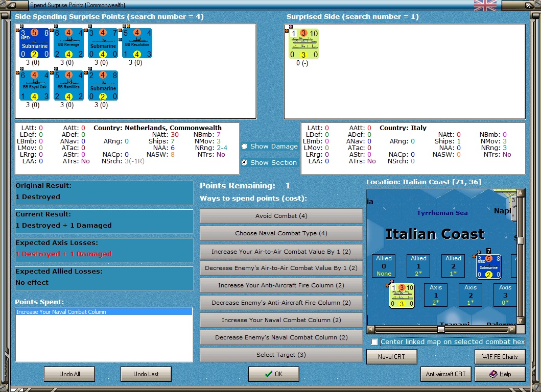Click the Increase Your Naval Combat Column (2) button
Image resolution: width=541 pixels, height=392 pixels.
[281, 320]
